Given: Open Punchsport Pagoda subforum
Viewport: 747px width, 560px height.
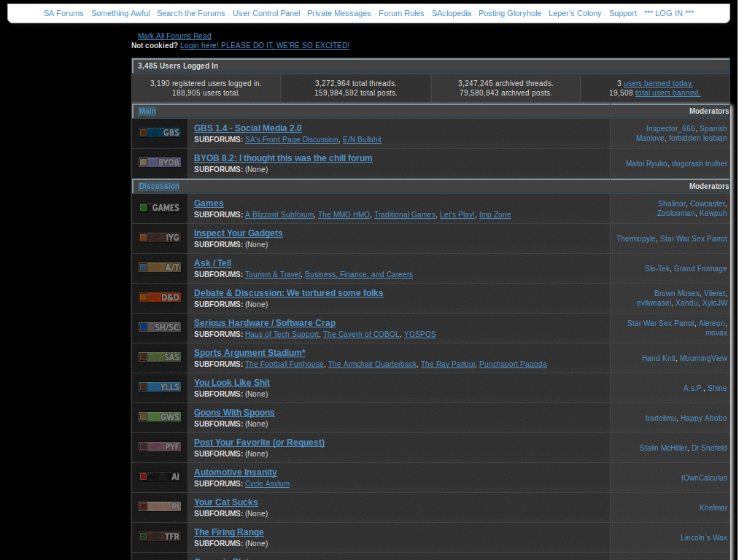Looking at the screenshot, I should pyautogui.click(x=513, y=365).
